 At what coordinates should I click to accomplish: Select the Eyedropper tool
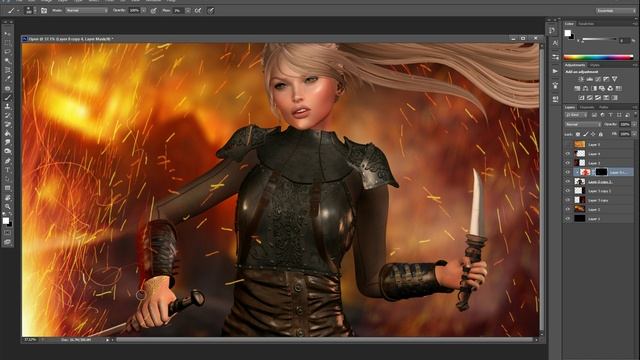click(7, 79)
